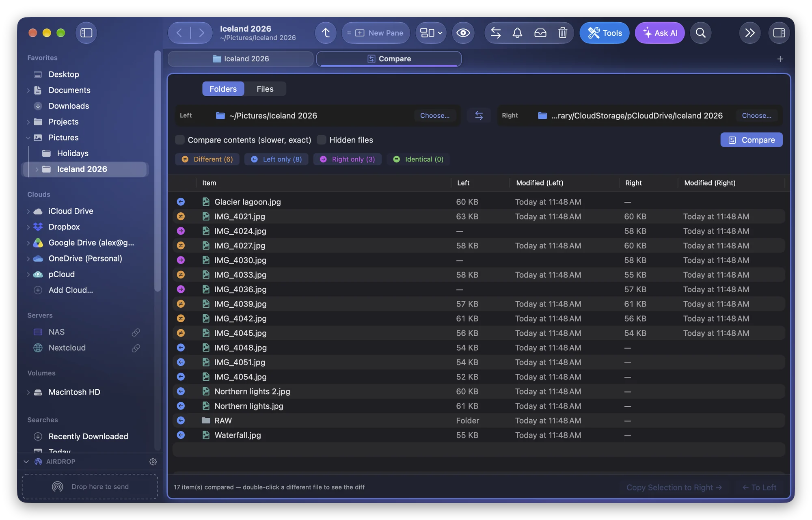The width and height of the screenshot is (812, 520).
Task: Toggle the Right only (3) filter
Action: [347, 160]
